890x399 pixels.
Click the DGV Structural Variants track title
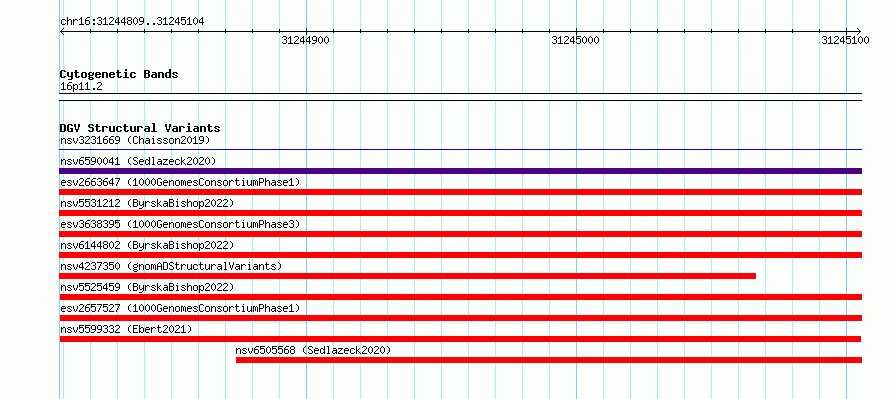(x=140, y=128)
